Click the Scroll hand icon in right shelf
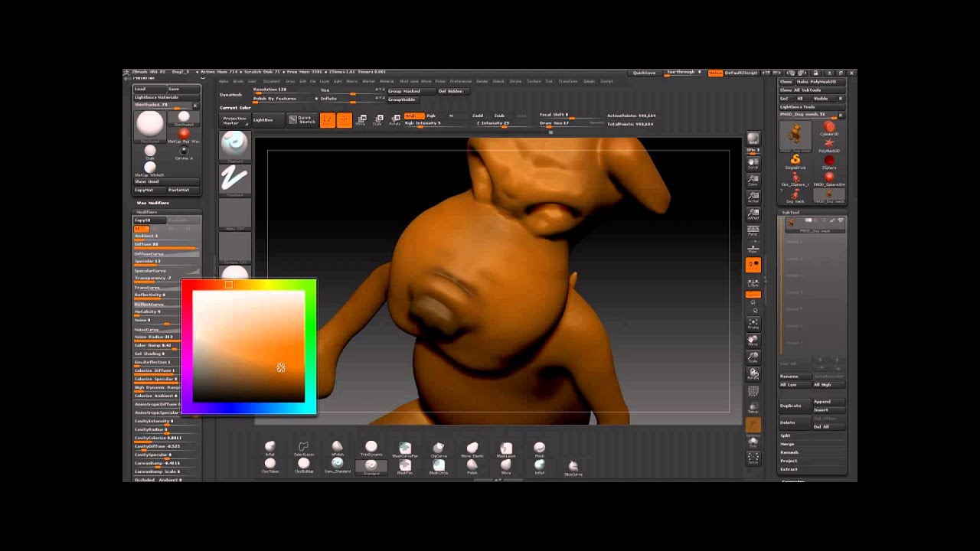Viewport: 980px width, 551px height. pos(753,164)
